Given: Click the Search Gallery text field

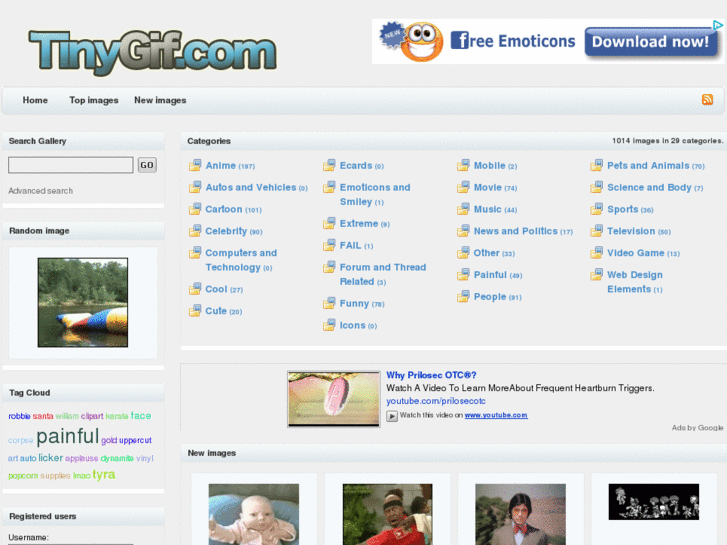Looking at the screenshot, I should 70,165.
